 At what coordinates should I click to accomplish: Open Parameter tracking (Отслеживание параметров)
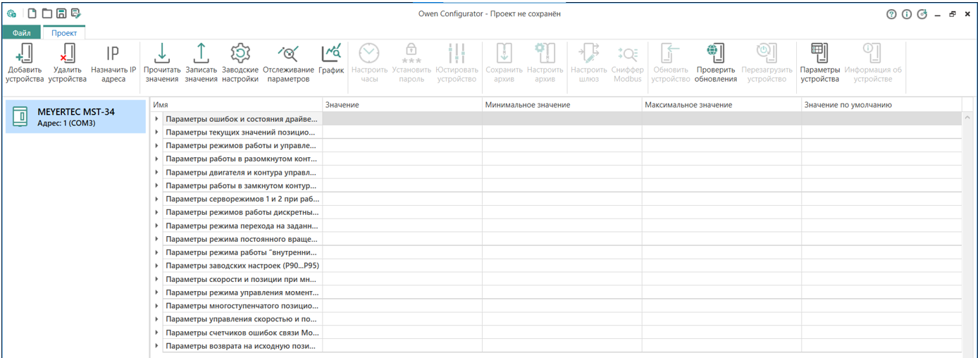pos(288,54)
